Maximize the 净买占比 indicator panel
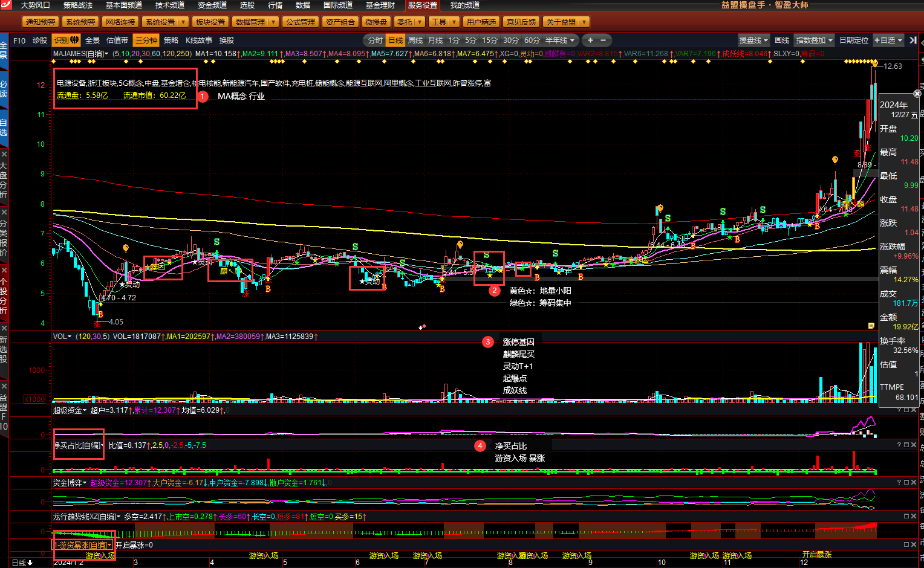 [906, 445]
